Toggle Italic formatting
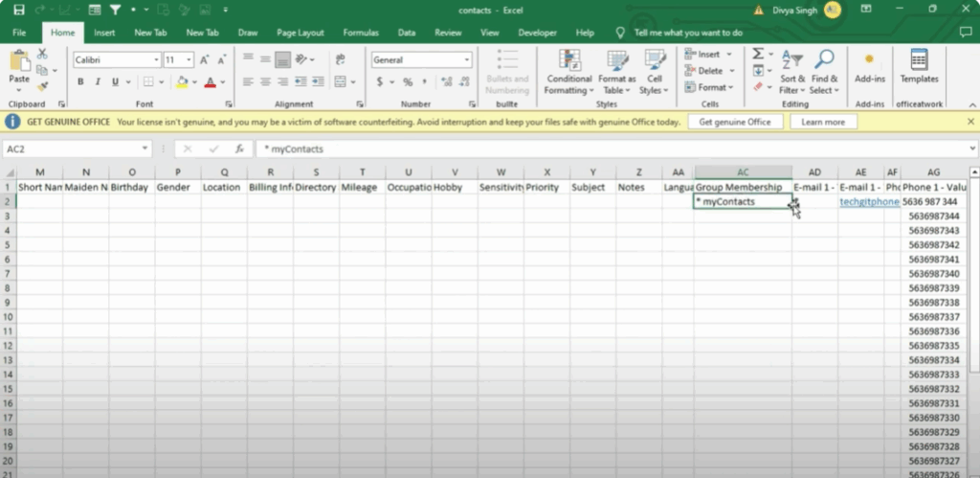The height and width of the screenshot is (478, 980). coord(96,82)
